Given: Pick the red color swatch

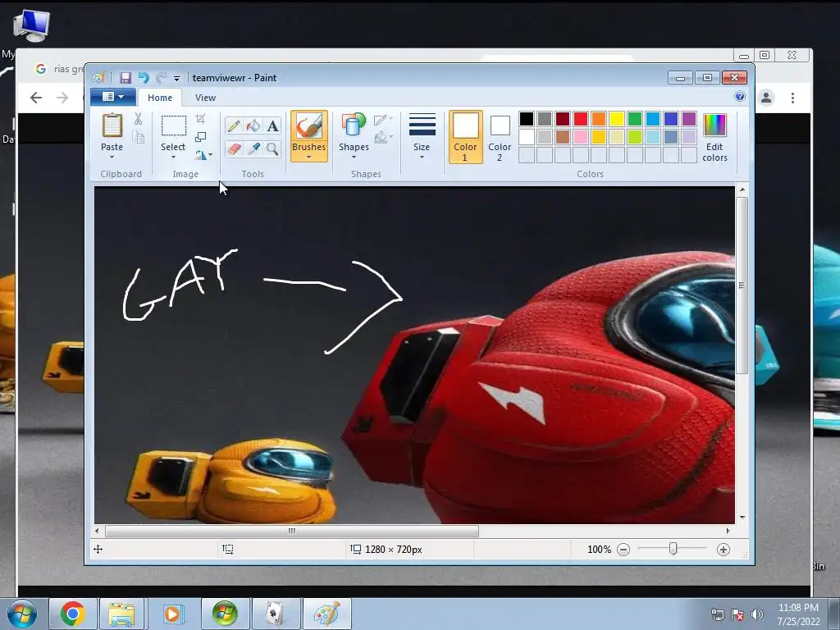Looking at the screenshot, I should (x=581, y=119).
